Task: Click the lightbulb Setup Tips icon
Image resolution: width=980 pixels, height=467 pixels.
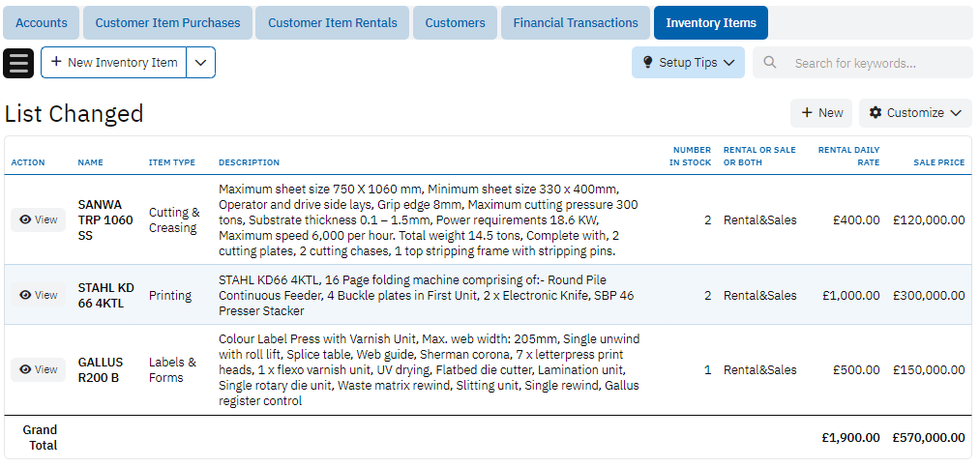Action: pos(647,63)
